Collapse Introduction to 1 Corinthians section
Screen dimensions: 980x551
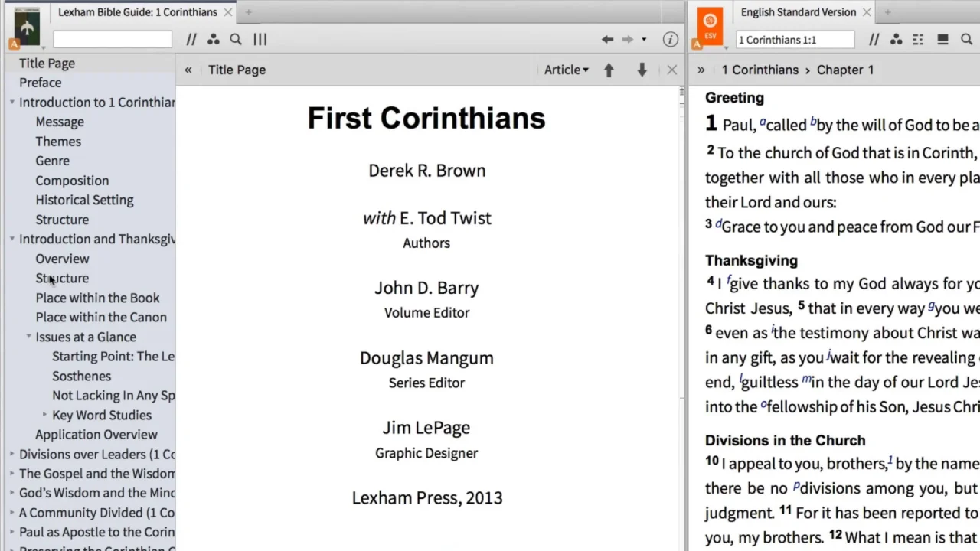click(12, 103)
